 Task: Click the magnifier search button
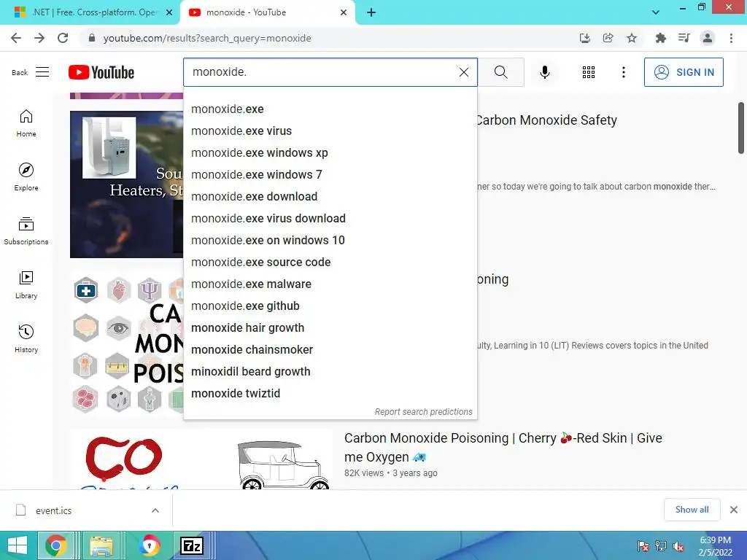tap(500, 72)
